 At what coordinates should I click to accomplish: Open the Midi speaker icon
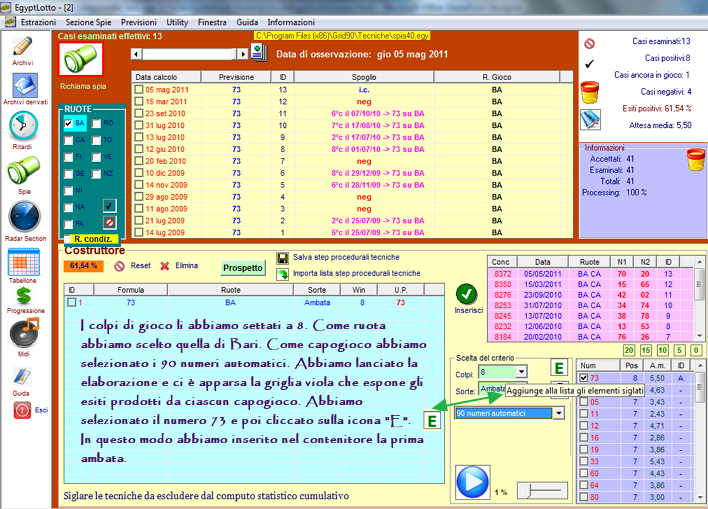[24, 333]
